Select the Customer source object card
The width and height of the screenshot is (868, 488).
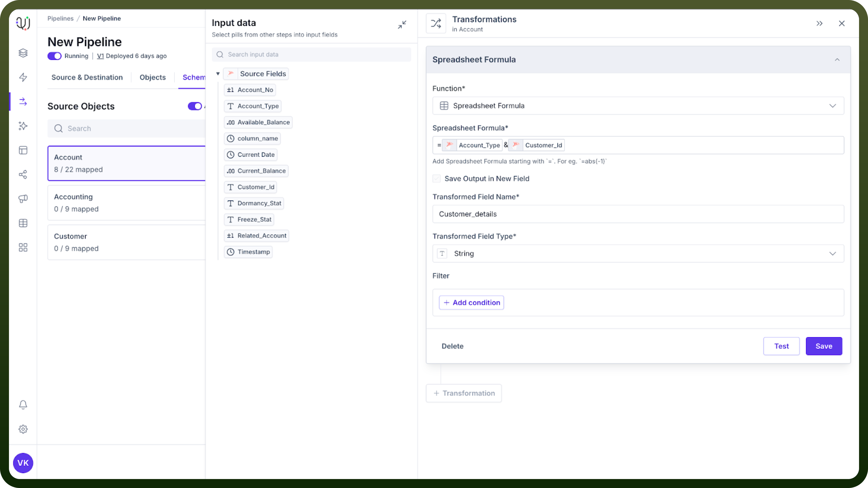coord(126,242)
